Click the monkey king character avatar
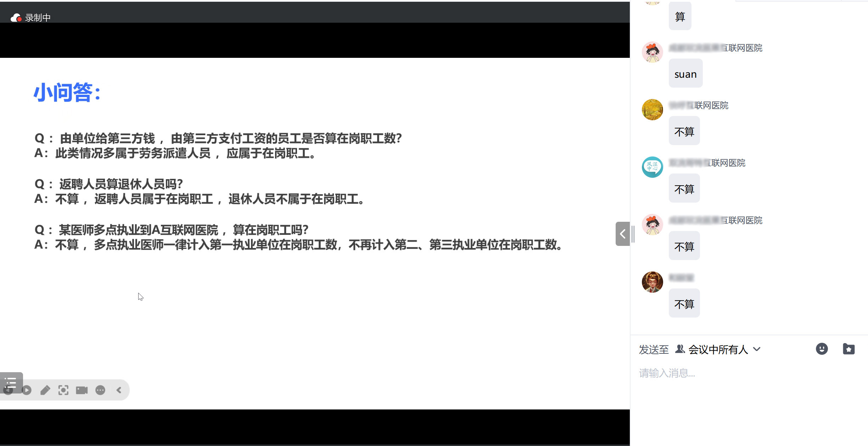 click(x=652, y=282)
